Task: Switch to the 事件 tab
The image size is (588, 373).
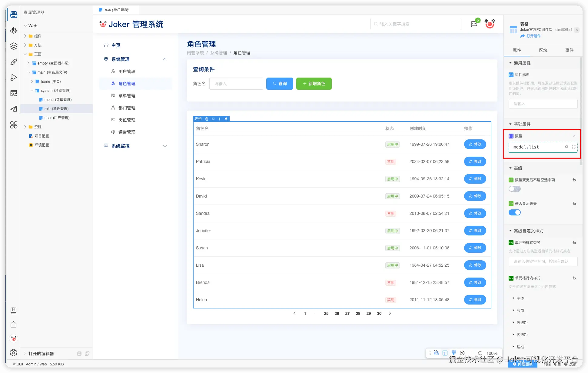Action: [x=569, y=50]
